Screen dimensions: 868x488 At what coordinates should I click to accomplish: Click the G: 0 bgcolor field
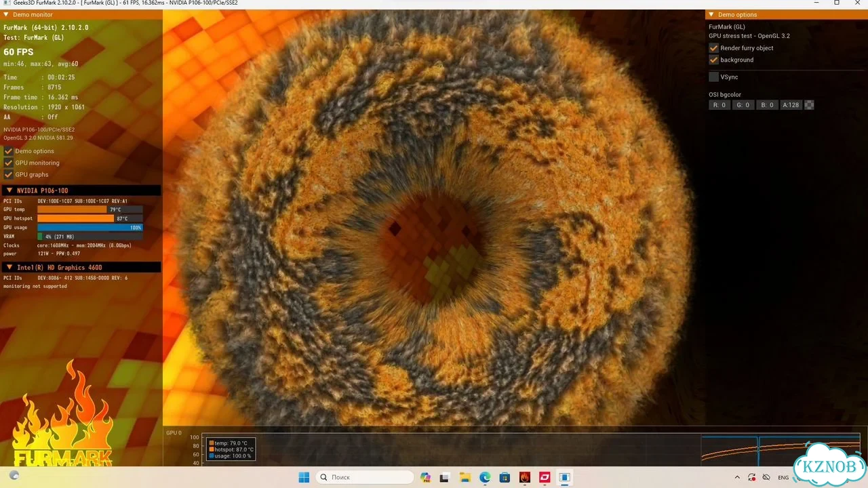(x=743, y=105)
